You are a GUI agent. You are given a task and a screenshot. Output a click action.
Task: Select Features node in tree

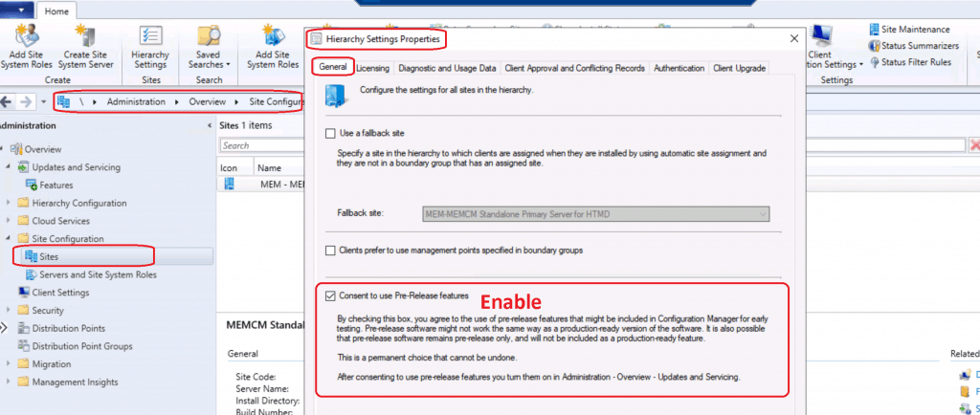pos(49,185)
